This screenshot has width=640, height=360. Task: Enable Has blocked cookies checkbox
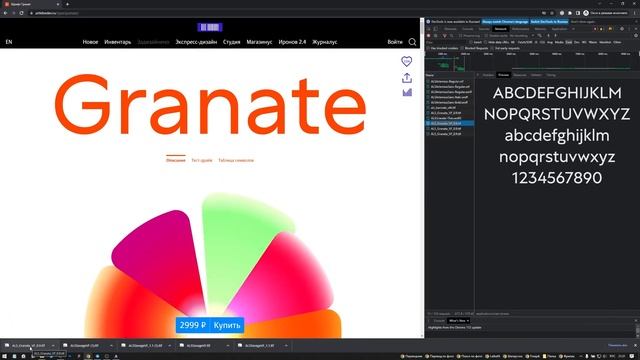428,48
